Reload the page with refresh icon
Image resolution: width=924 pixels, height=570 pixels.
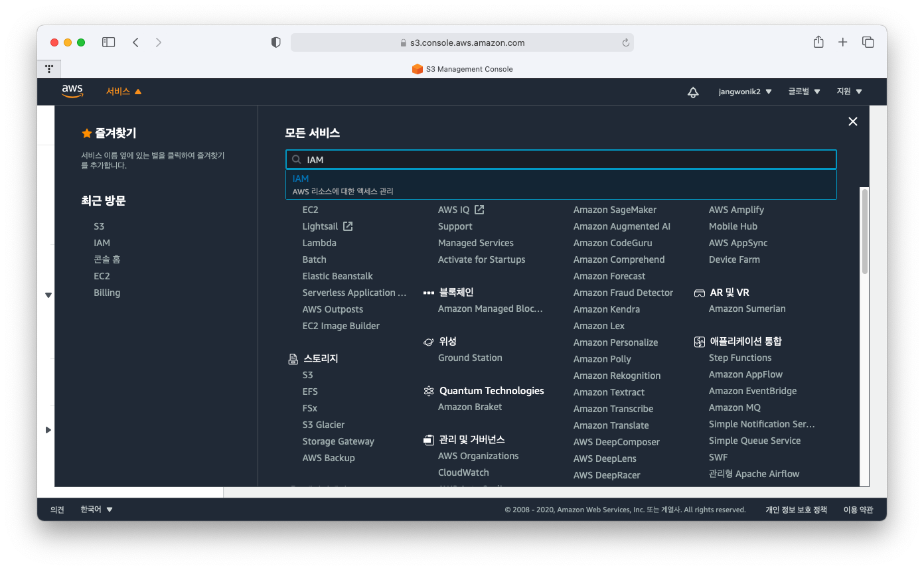tap(625, 42)
